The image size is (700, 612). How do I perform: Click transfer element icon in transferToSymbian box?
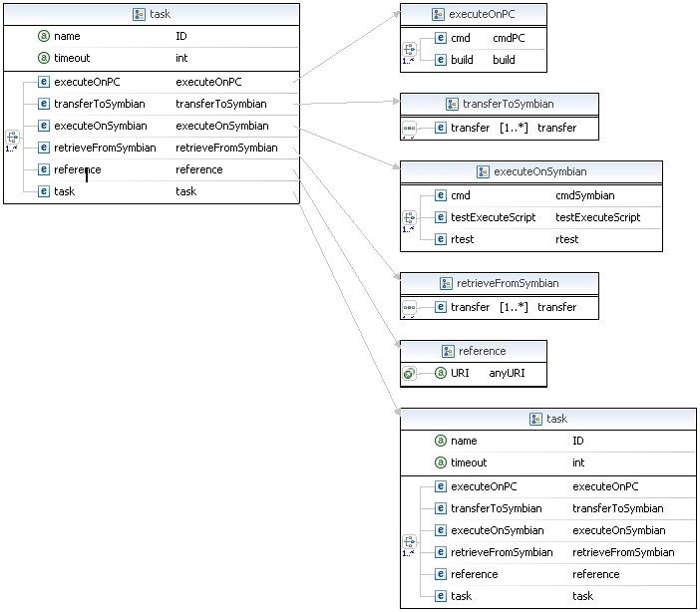coord(440,128)
